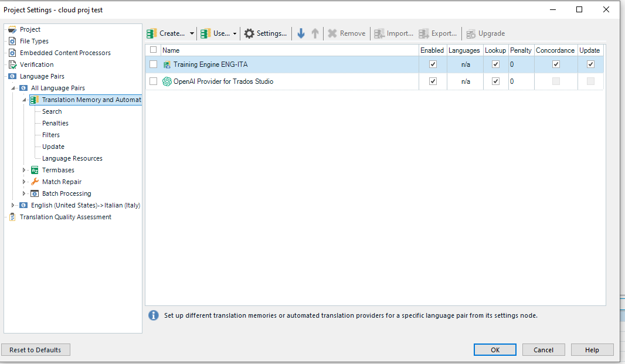Click the Help button
This screenshot has height=364, width=625.
pos(592,349)
